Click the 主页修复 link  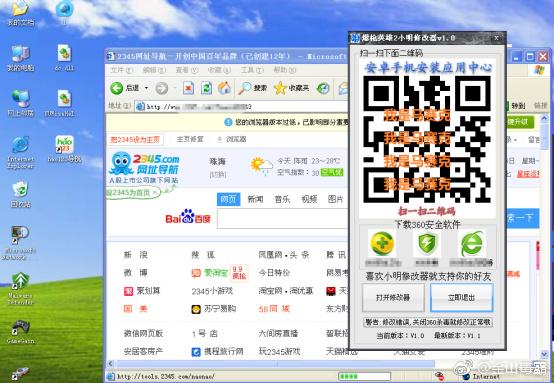pyautogui.click(x=190, y=139)
